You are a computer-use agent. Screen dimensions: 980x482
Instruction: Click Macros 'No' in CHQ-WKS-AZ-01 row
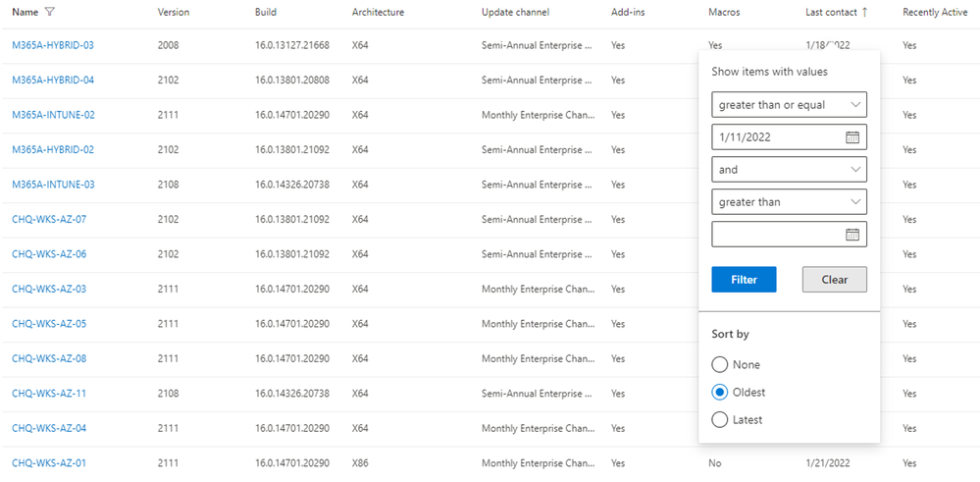(715, 463)
